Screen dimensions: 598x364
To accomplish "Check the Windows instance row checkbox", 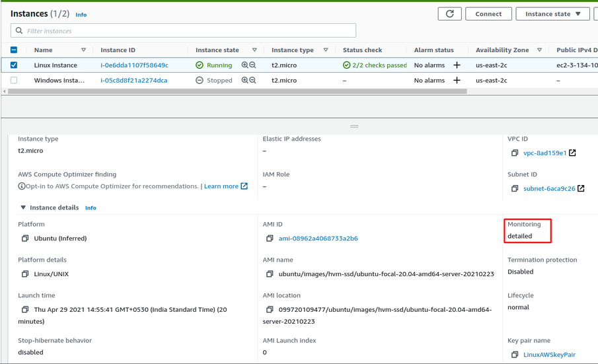I will click(14, 81).
